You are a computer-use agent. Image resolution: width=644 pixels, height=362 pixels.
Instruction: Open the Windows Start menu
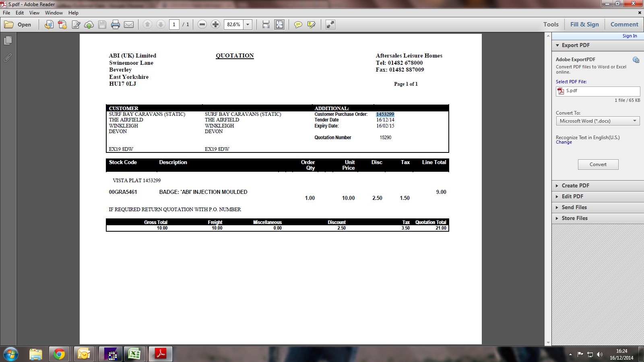[x=10, y=354]
